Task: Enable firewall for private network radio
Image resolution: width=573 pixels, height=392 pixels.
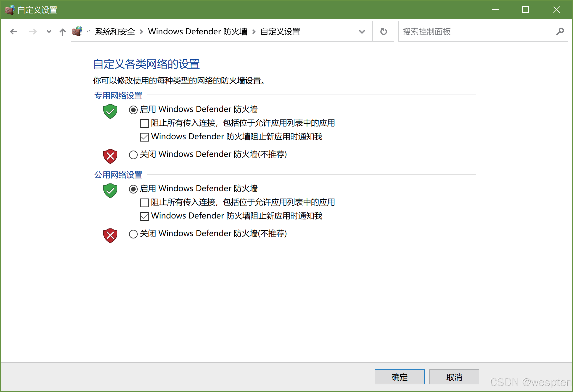Action: [133, 110]
